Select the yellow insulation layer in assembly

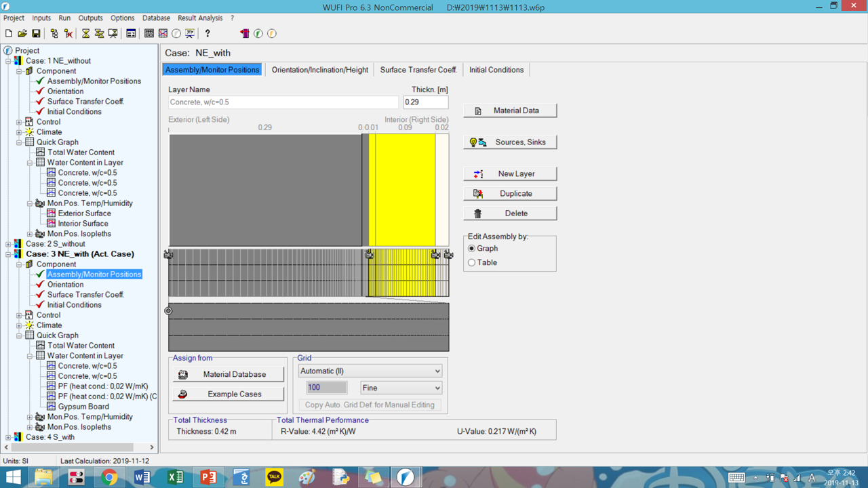pos(405,190)
